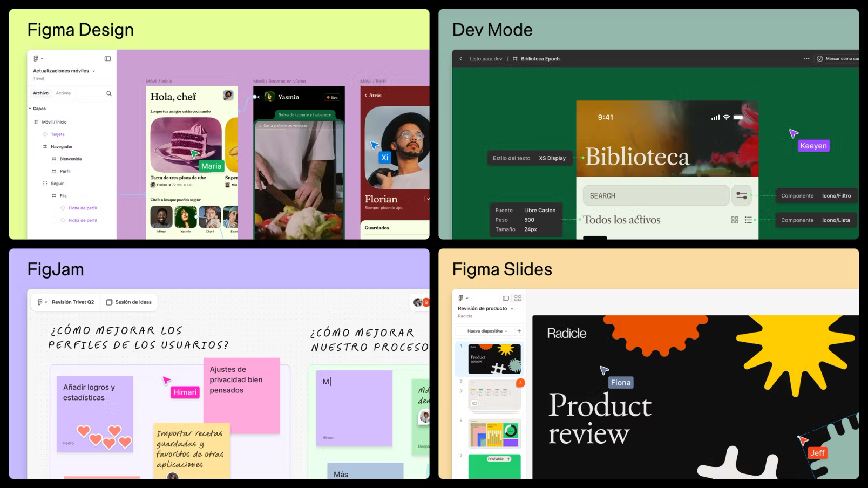Open the Figma main menu in the Design sidebar
The height and width of the screenshot is (488, 868).
click(x=36, y=58)
